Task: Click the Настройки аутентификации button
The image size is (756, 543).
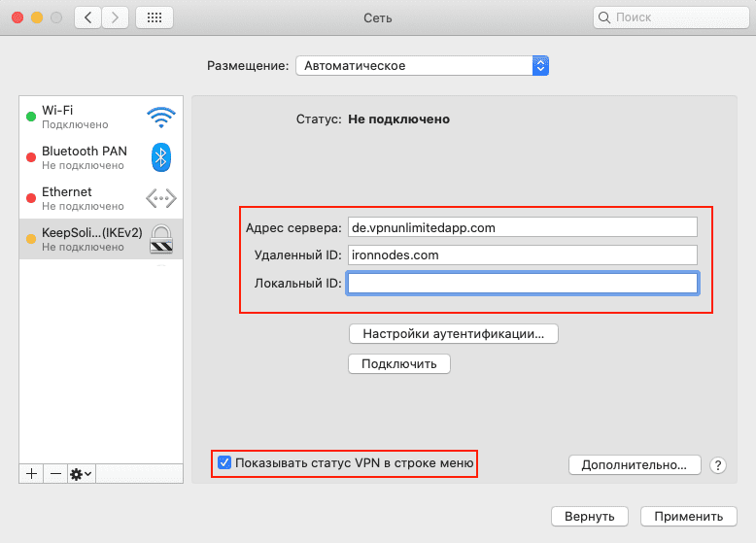Action: (453, 334)
